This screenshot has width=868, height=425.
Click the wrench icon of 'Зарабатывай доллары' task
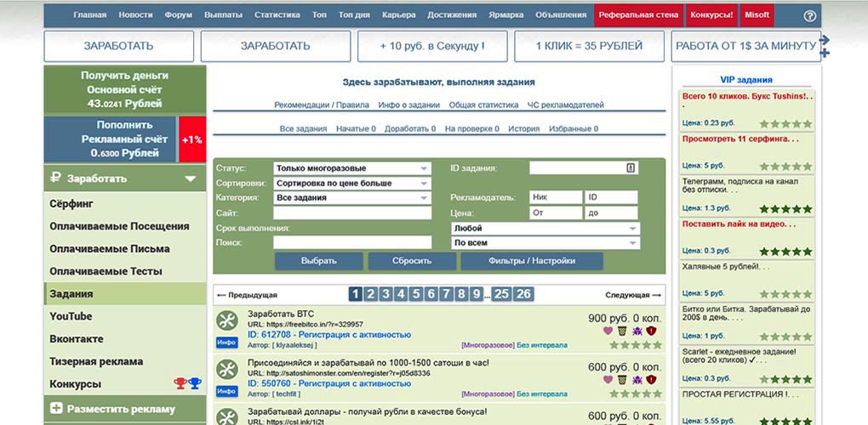pos(227,416)
